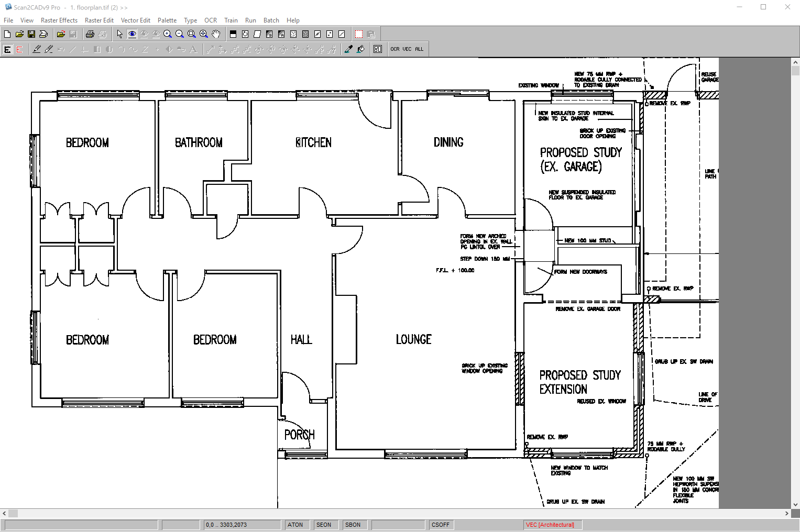Image resolution: width=800 pixels, height=532 pixels.
Task: Open the Raster Effects menu
Action: click(59, 20)
